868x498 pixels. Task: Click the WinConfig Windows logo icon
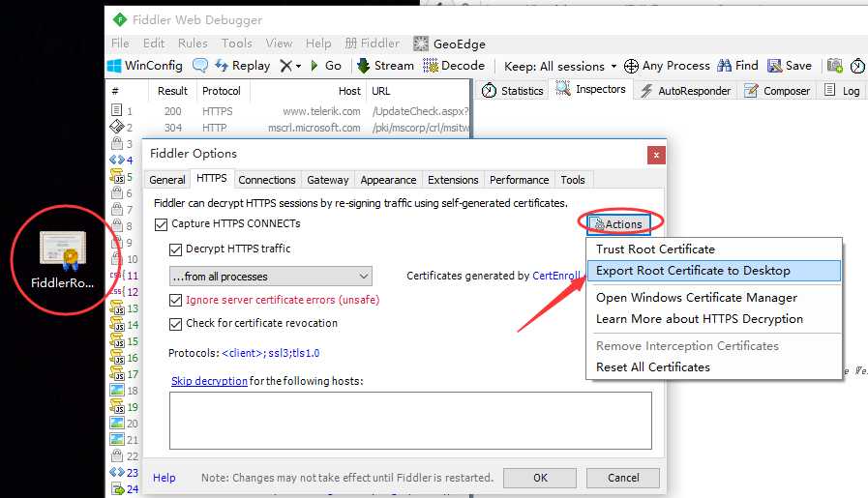pos(114,66)
